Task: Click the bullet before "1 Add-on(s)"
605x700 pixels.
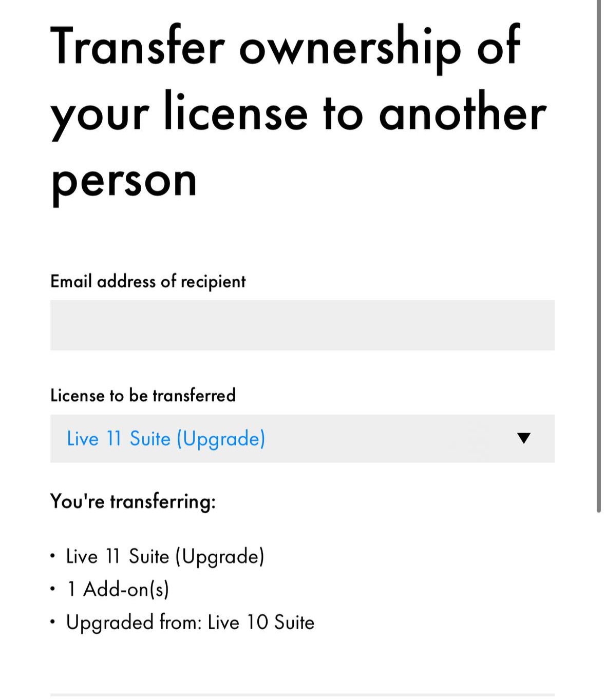Action: click(x=53, y=589)
